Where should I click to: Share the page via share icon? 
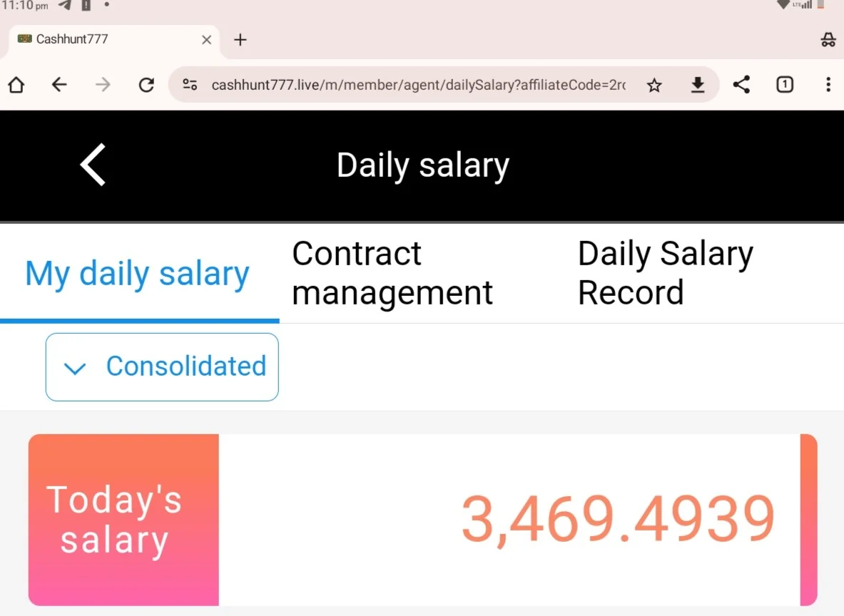click(x=741, y=84)
